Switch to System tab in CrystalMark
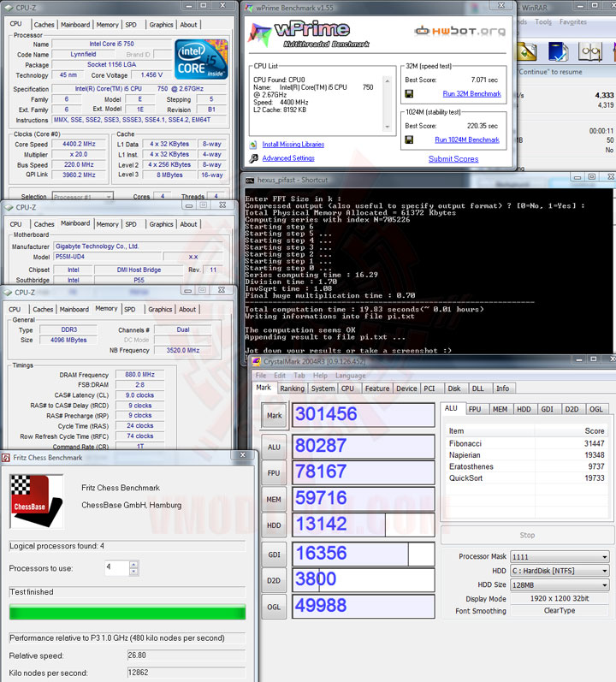This screenshot has width=616, height=682. 323,388
